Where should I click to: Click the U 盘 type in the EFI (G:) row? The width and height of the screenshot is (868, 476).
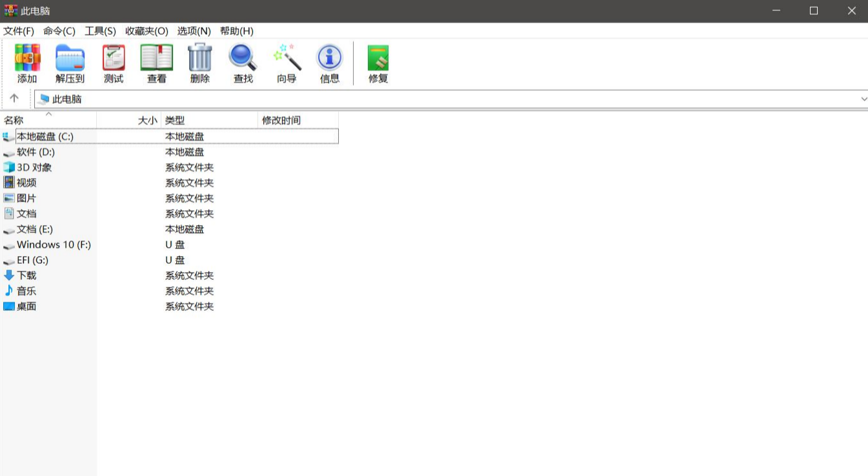(x=175, y=260)
